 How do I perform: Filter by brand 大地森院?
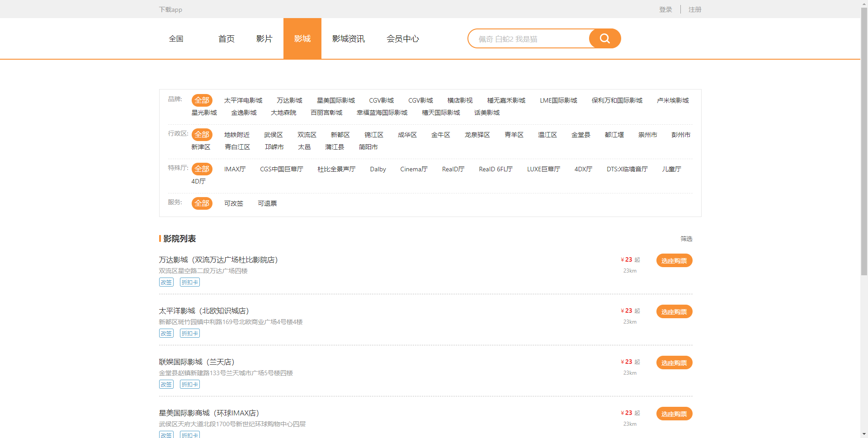(x=283, y=113)
